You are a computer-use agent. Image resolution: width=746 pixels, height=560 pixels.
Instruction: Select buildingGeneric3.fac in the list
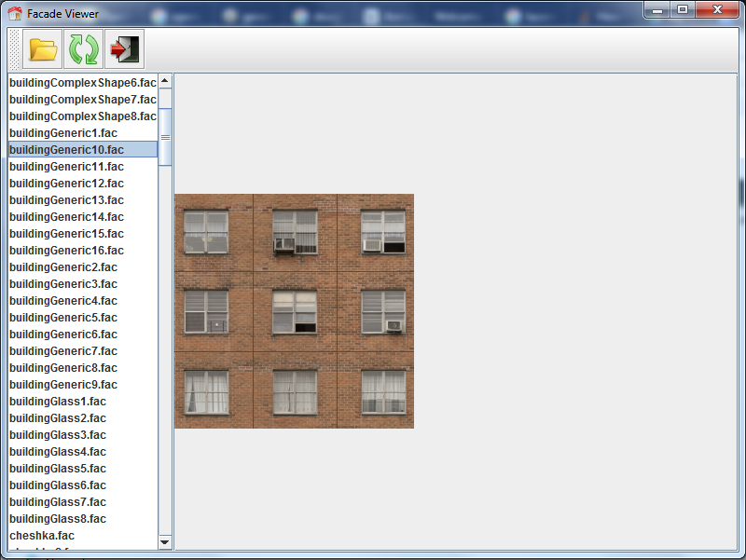(x=83, y=284)
